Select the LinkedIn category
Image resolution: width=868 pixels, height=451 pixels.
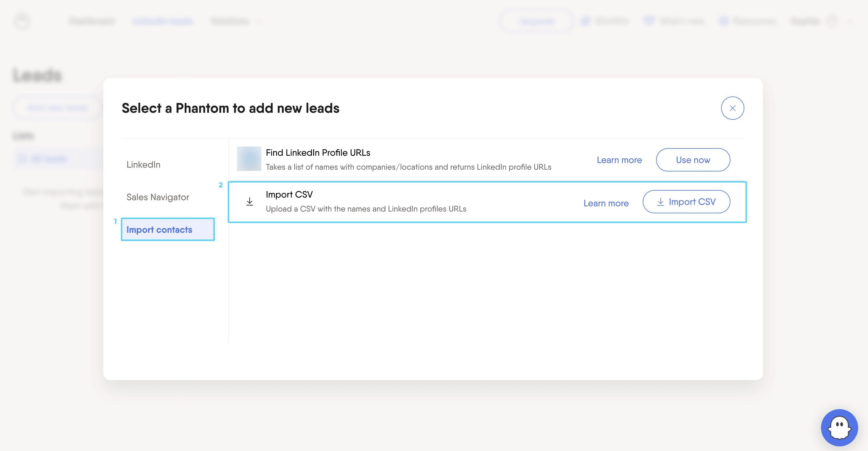tap(143, 164)
